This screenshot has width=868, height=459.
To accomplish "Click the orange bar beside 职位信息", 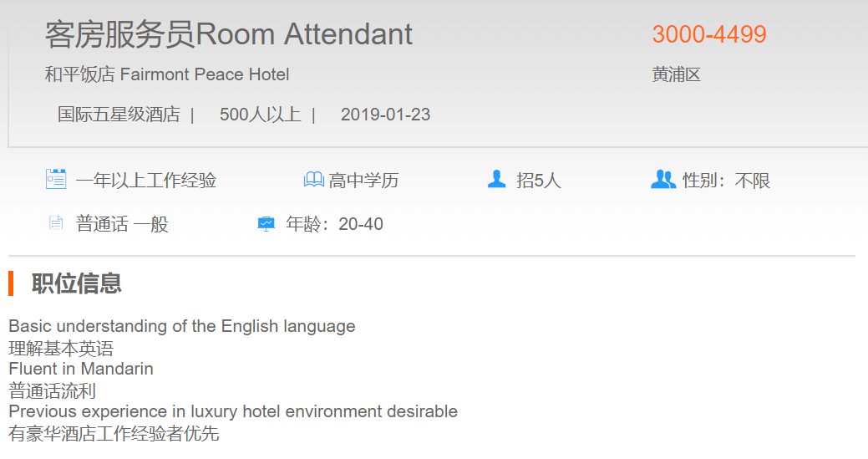I will click(x=11, y=283).
